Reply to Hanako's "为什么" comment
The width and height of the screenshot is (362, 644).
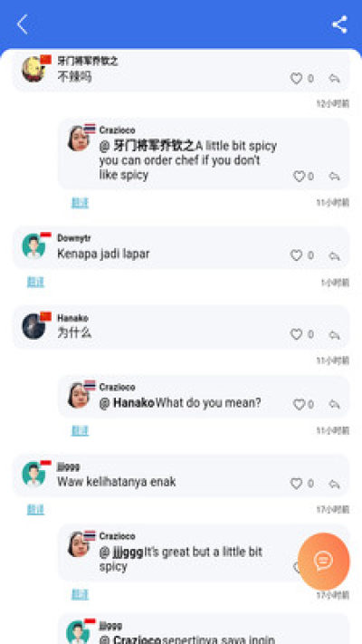(x=335, y=335)
